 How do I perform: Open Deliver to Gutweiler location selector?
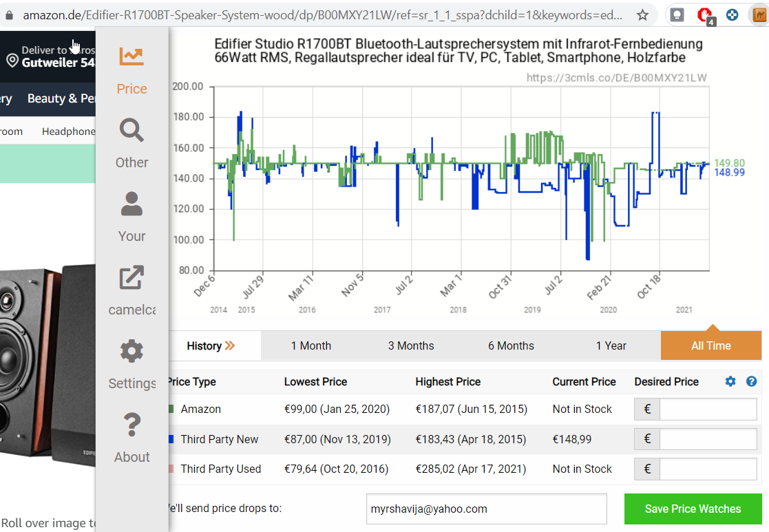tap(52, 56)
